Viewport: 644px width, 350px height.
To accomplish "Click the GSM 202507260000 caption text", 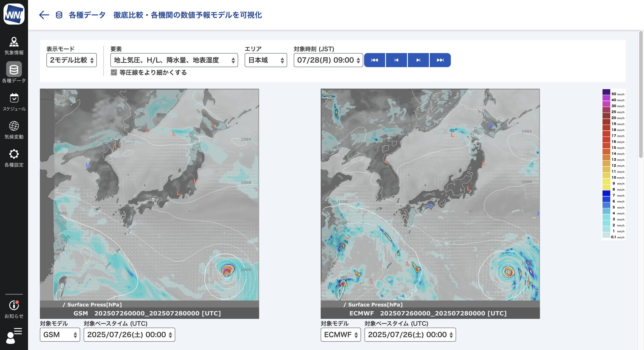I will (147, 313).
